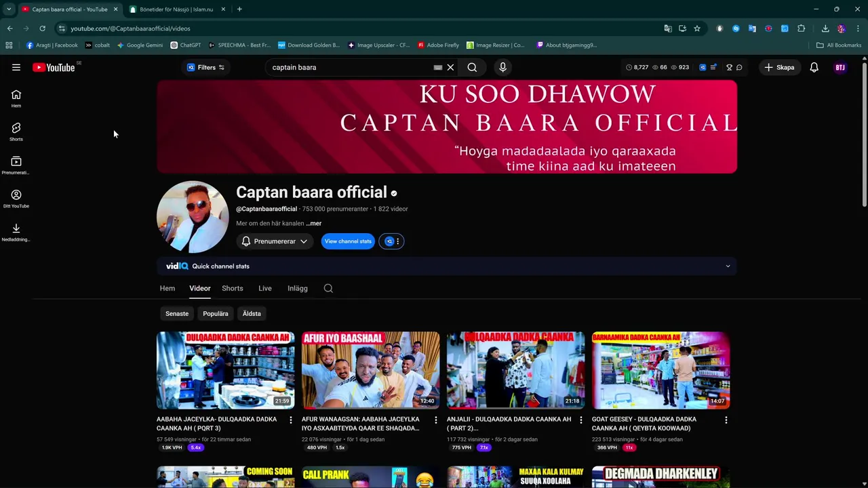Click the Captan baara channel profile picture
Viewport: 868px width, 488px height.
click(x=193, y=217)
